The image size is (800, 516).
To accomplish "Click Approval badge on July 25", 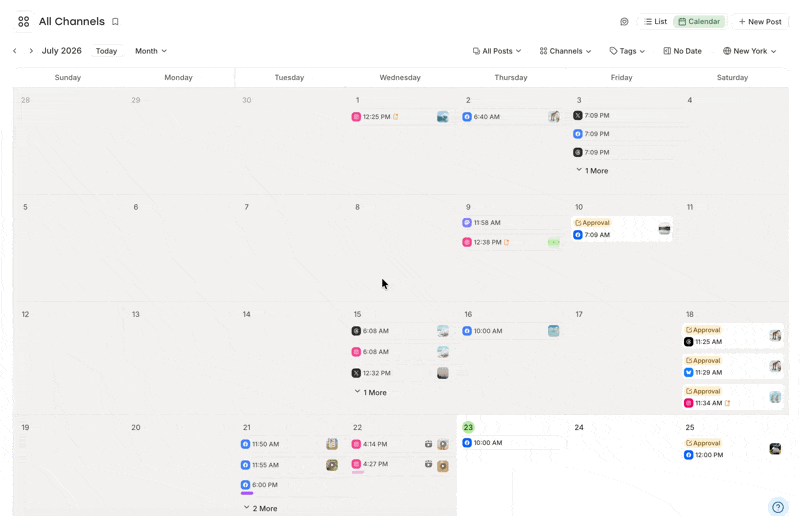I will [x=703, y=443].
